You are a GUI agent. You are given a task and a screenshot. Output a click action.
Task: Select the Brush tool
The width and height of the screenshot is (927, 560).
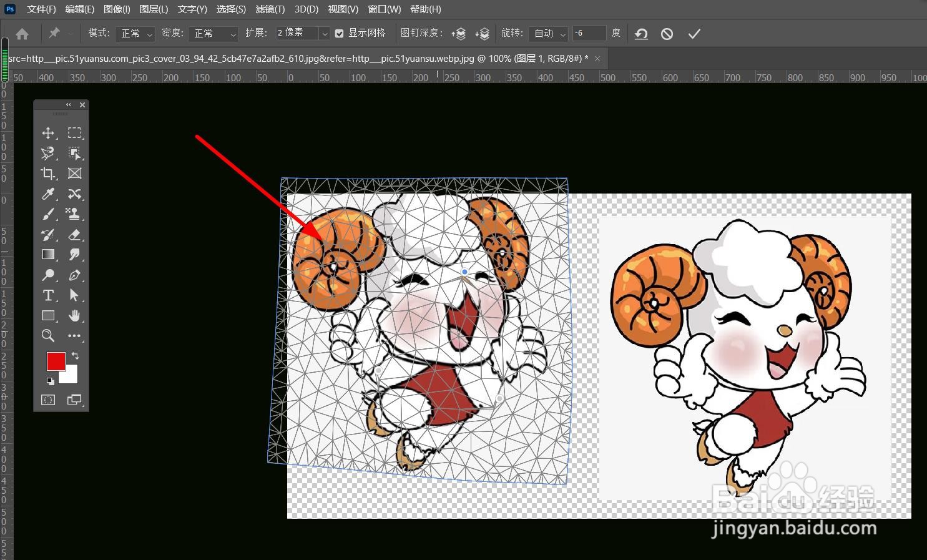(x=47, y=214)
